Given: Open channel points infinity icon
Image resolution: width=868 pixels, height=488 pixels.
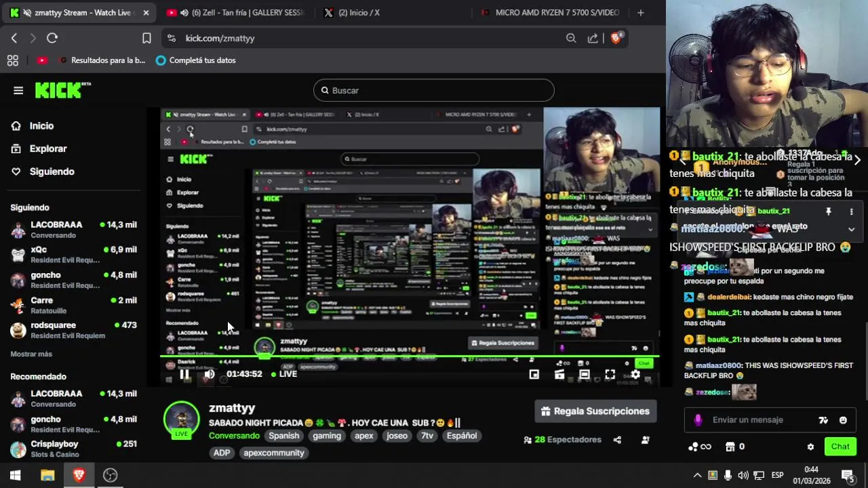Looking at the screenshot, I should (x=699, y=447).
